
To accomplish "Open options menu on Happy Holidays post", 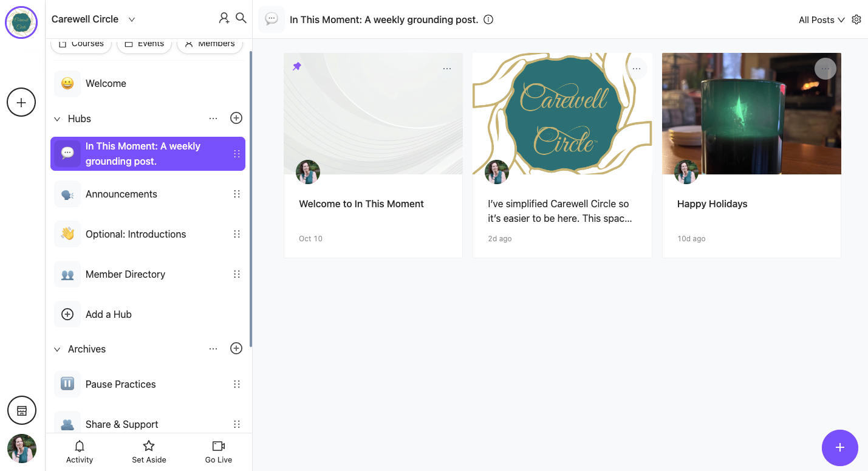I will [x=825, y=69].
